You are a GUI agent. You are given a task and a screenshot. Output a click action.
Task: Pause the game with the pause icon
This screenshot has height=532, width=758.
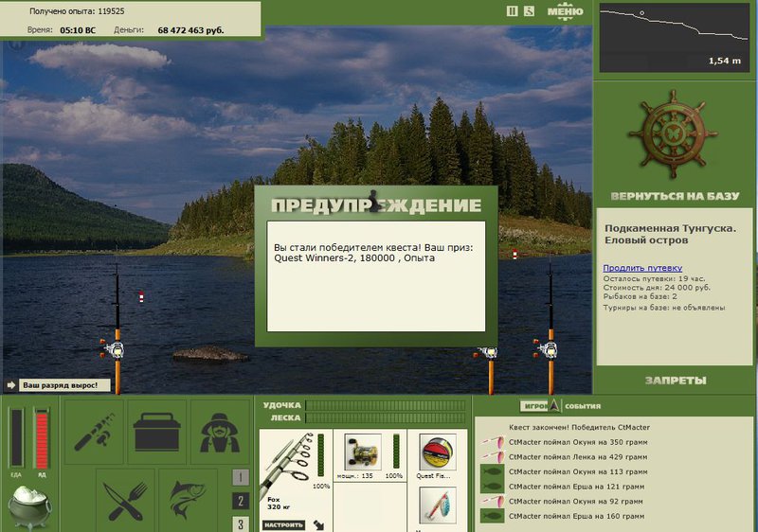tap(512, 11)
